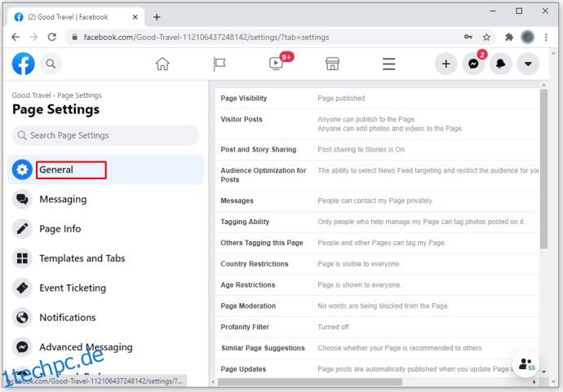Edit Similar Page Suggestions setting
Screen dimensions: 563x392
[x=377, y=348]
